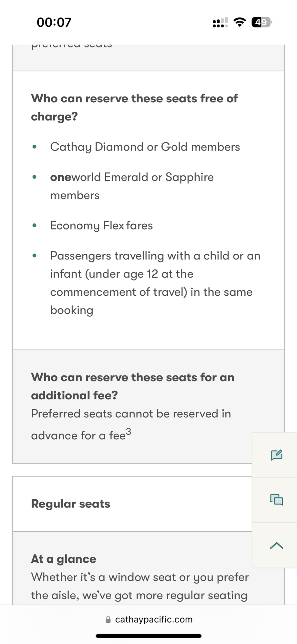Tap the "Regular seats" section heading
The image size is (297, 644).
[71, 504]
